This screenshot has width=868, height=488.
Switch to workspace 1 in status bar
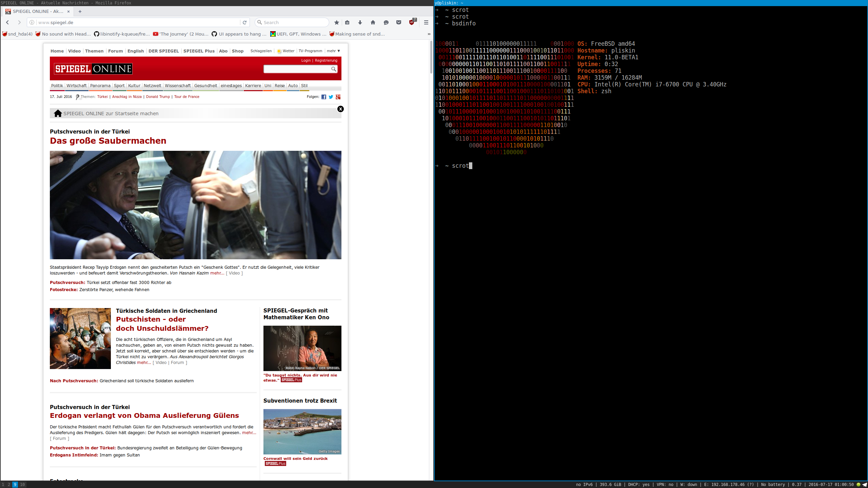click(3, 485)
